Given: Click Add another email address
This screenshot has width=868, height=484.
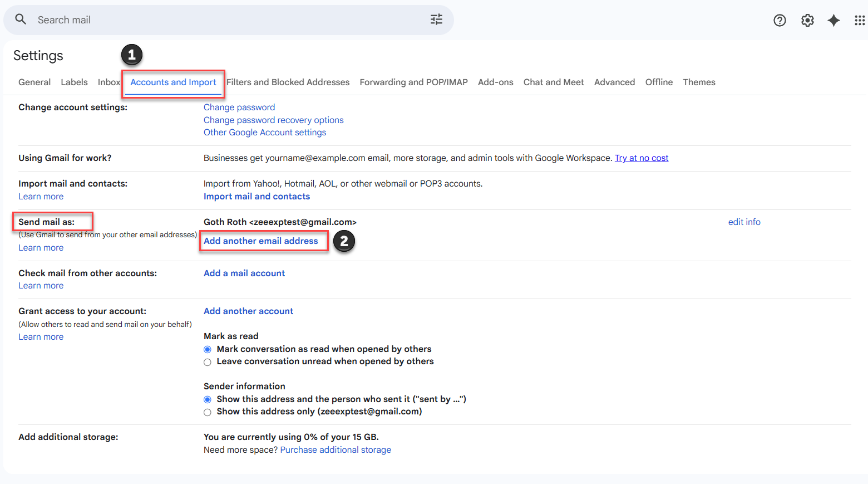Looking at the screenshot, I should coord(260,241).
